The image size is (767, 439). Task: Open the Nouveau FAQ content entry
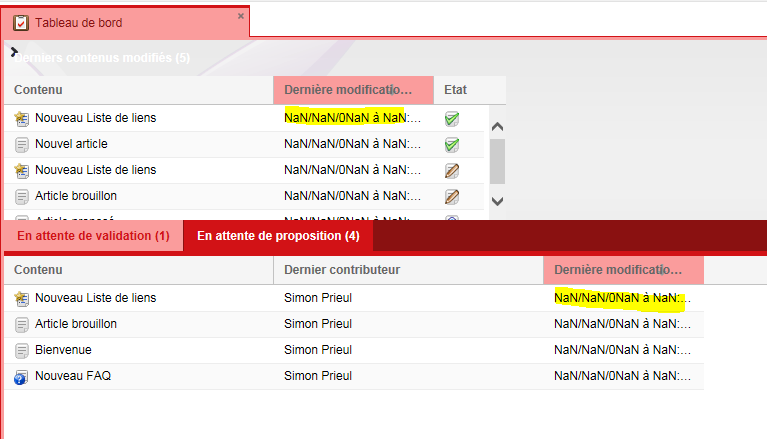tap(73, 376)
